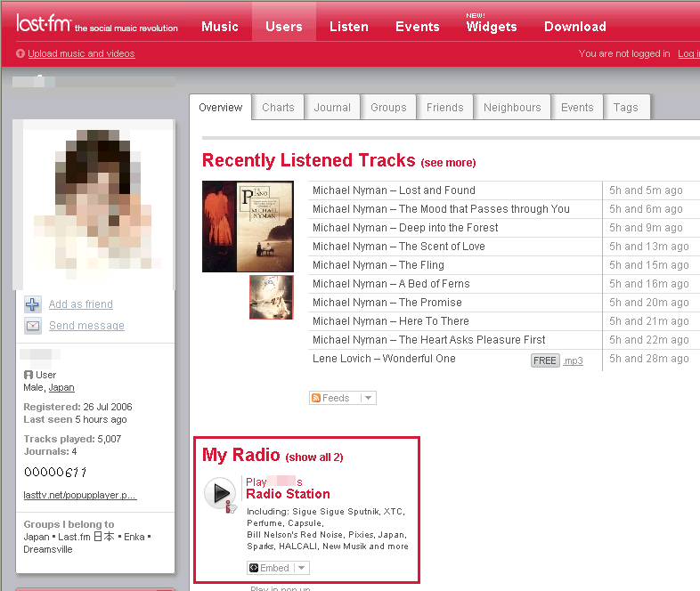700x591 pixels.
Task: Click the Japan country link
Action: click(61, 387)
